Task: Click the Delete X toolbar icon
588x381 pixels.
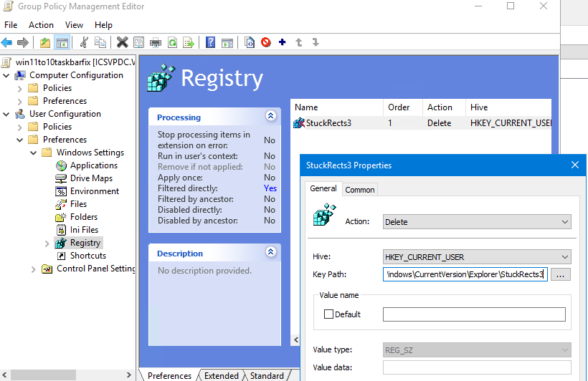Action: [122, 42]
